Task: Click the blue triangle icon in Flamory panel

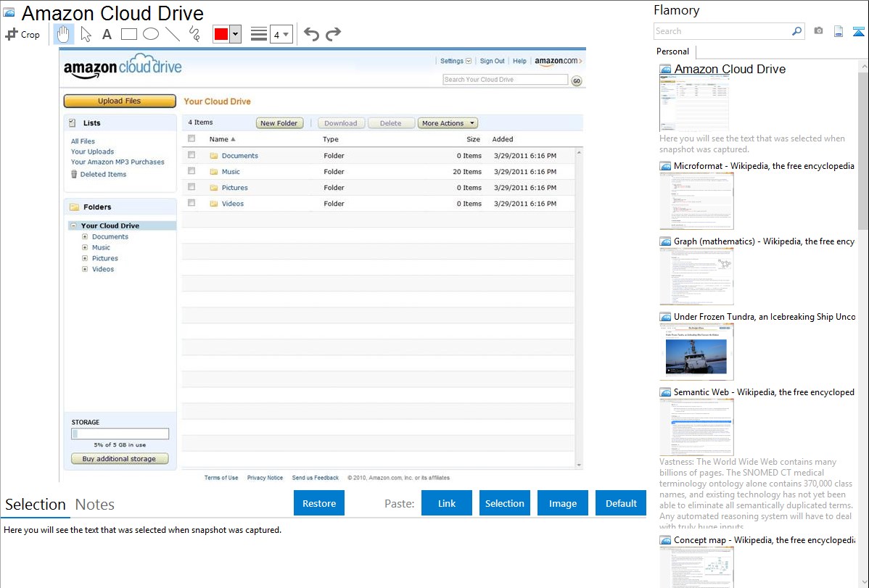Action: tap(858, 31)
